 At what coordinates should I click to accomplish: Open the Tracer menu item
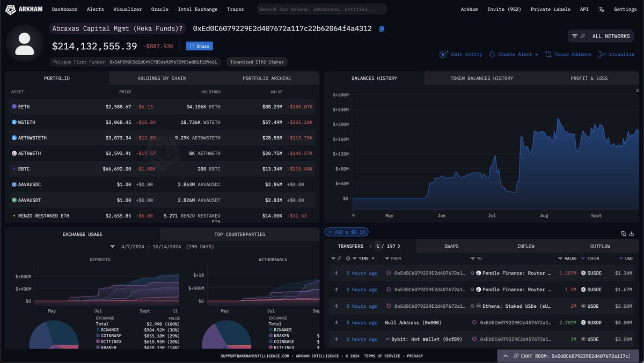tap(235, 9)
